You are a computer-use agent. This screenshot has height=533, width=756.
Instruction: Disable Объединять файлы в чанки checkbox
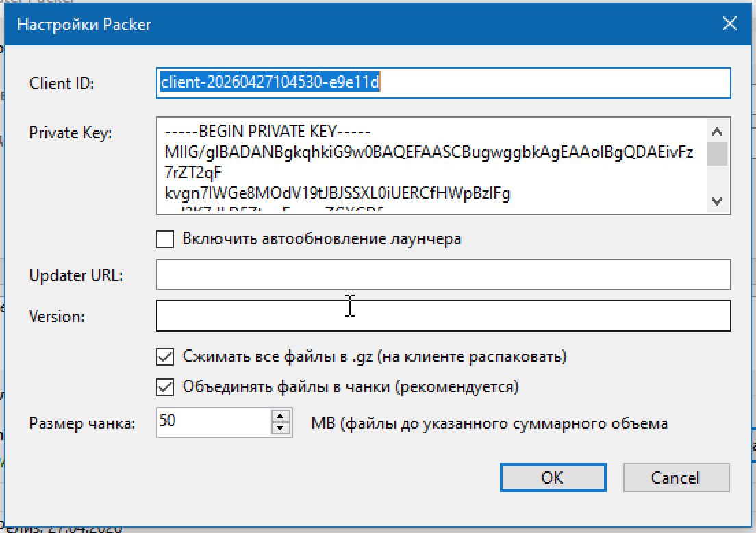[x=165, y=387]
